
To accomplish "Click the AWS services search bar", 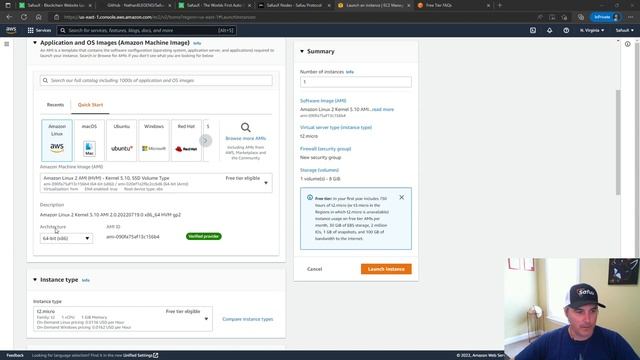I will [x=146, y=30].
